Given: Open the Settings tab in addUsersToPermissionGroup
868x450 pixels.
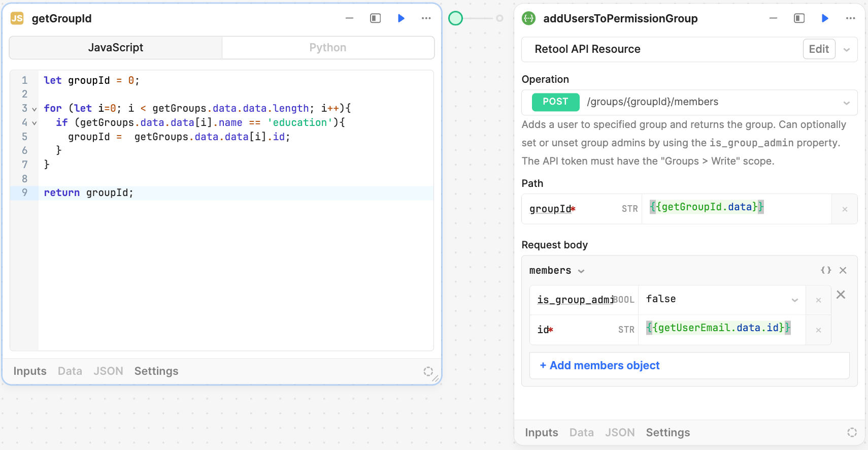Looking at the screenshot, I should pos(668,433).
